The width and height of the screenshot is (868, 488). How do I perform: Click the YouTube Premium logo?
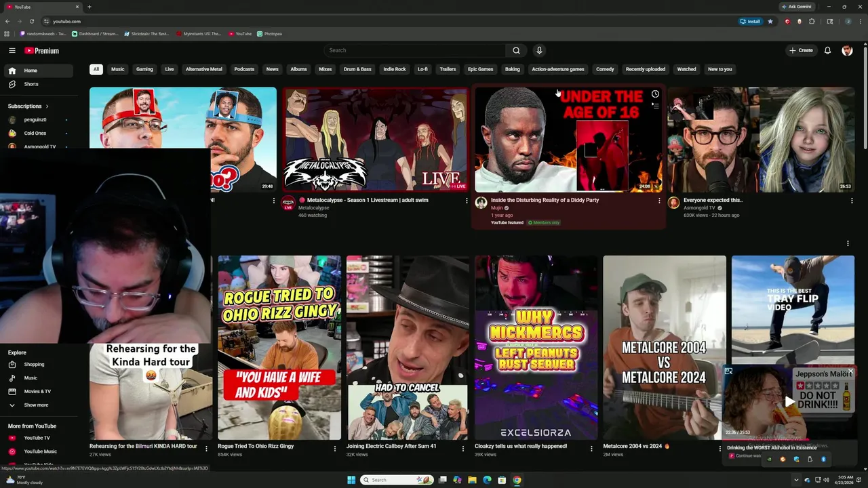tap(41, 51)
